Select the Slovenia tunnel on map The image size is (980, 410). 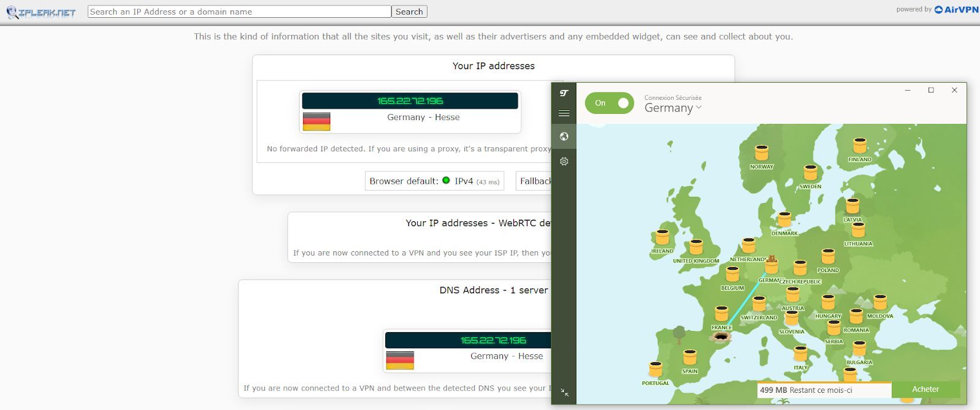[792, 319]
